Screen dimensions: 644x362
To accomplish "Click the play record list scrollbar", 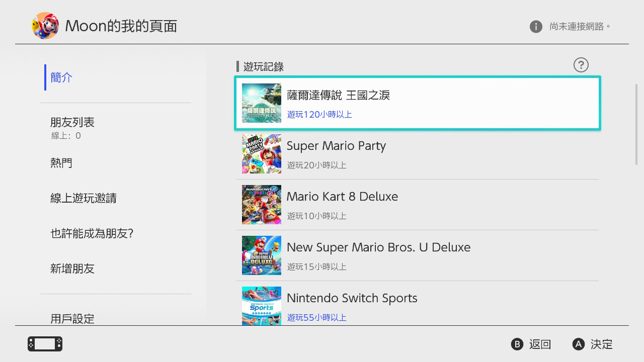I will pyautogui.click(x=636, y=125).
